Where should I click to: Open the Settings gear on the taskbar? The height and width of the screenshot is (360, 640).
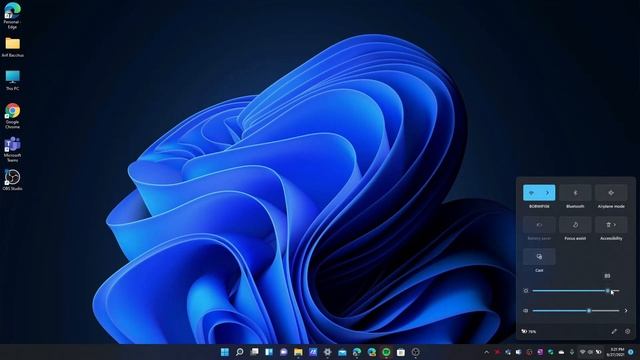coord(328,352)
